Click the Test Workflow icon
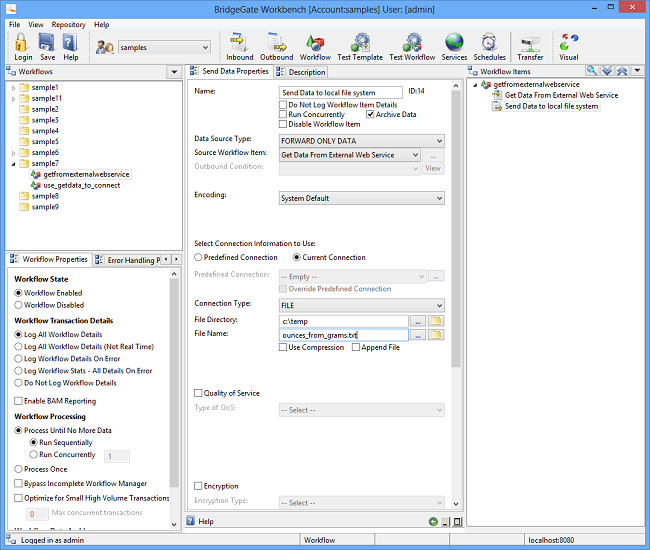Image resolution: width=650 pixels, height=550 pixels. 411,46
